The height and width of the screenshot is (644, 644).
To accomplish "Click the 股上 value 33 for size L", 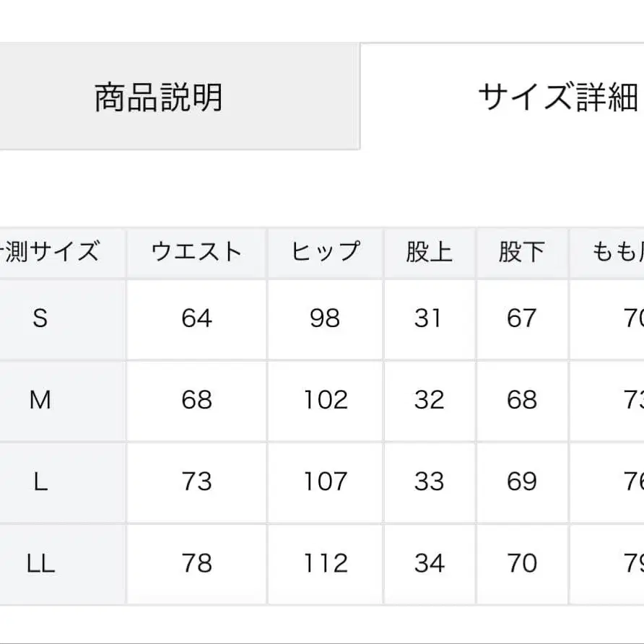I will (430, 481).
